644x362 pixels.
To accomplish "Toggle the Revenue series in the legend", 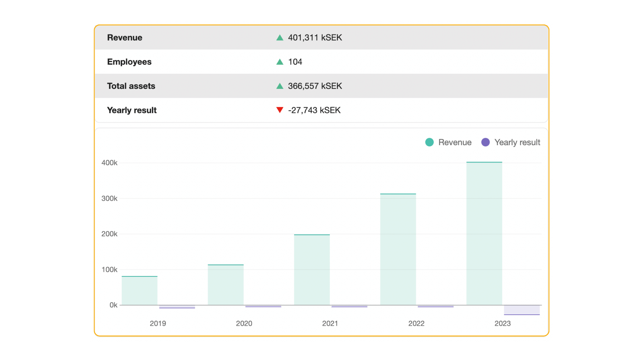I will tap(448, 142).
